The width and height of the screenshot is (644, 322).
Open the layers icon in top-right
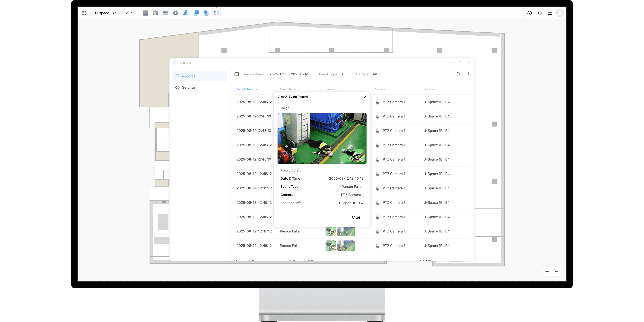tap(530, 13)
